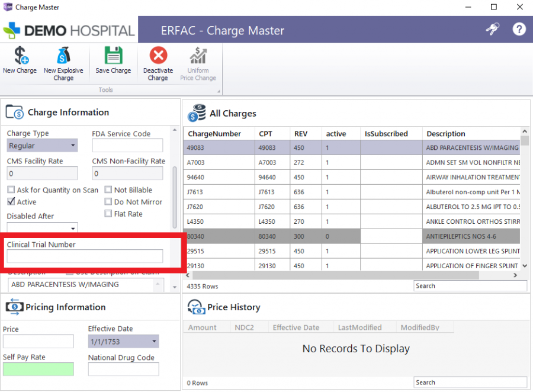
Task: Click the LastModified column header
Action: (x=365, y=327)
